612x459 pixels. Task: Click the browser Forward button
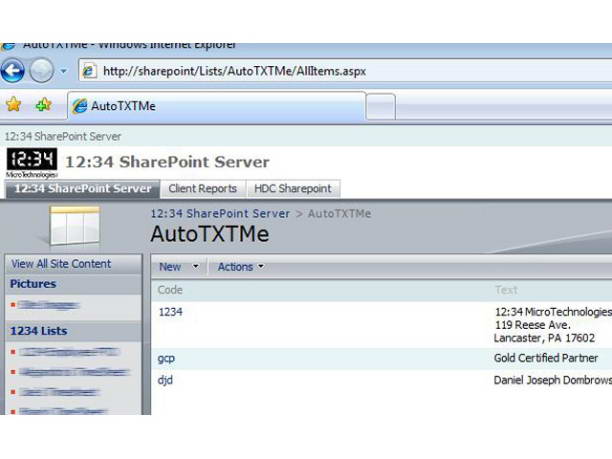click(x=42, y=71)
